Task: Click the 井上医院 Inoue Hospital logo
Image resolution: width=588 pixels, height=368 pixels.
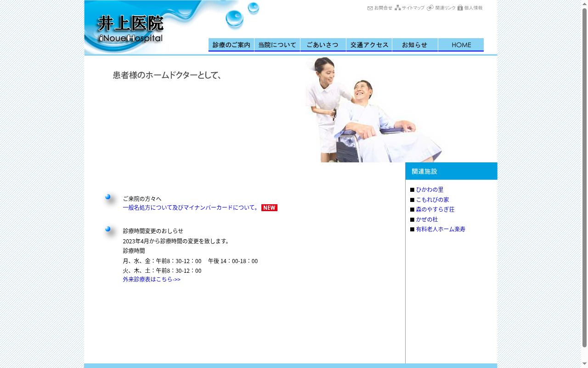Action: tap(130, 29)
